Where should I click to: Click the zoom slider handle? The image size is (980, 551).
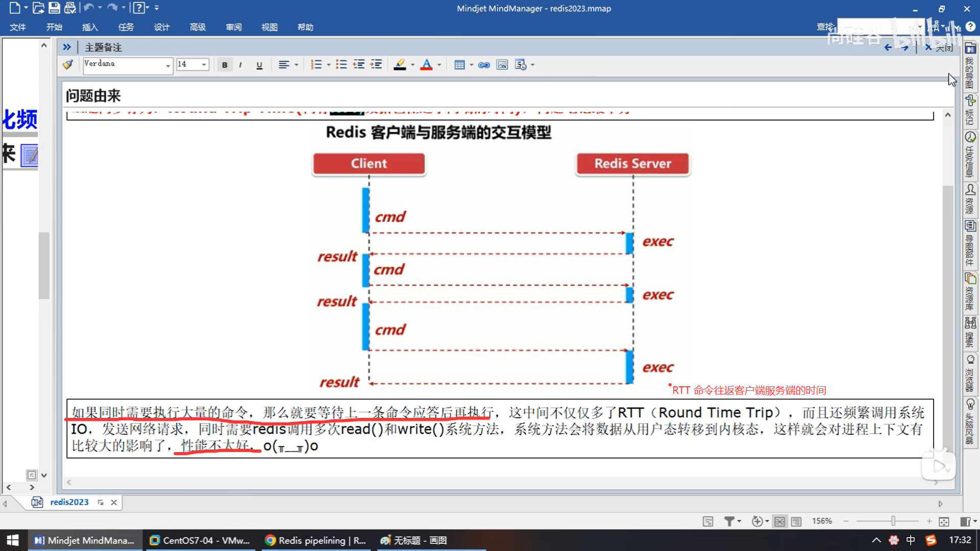(893, 521)
